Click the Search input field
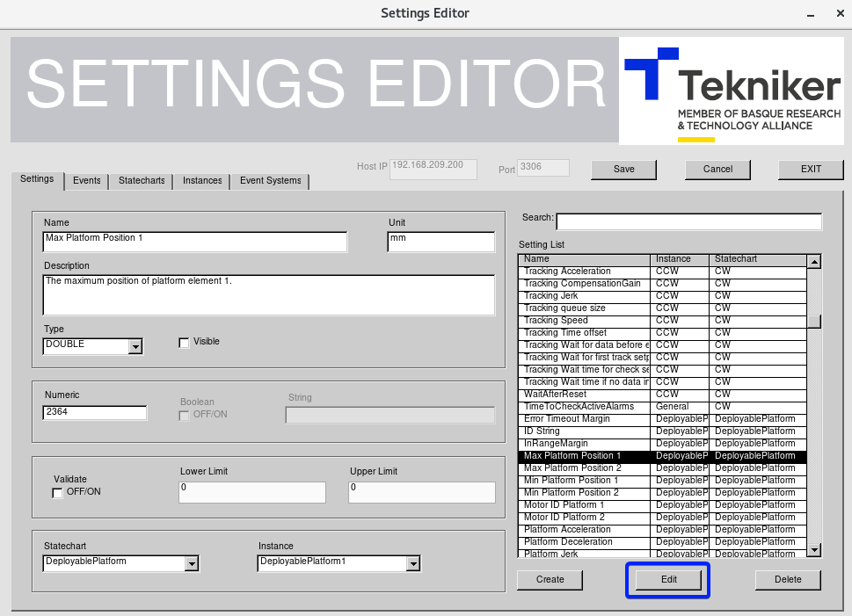 tap(689, 221)
